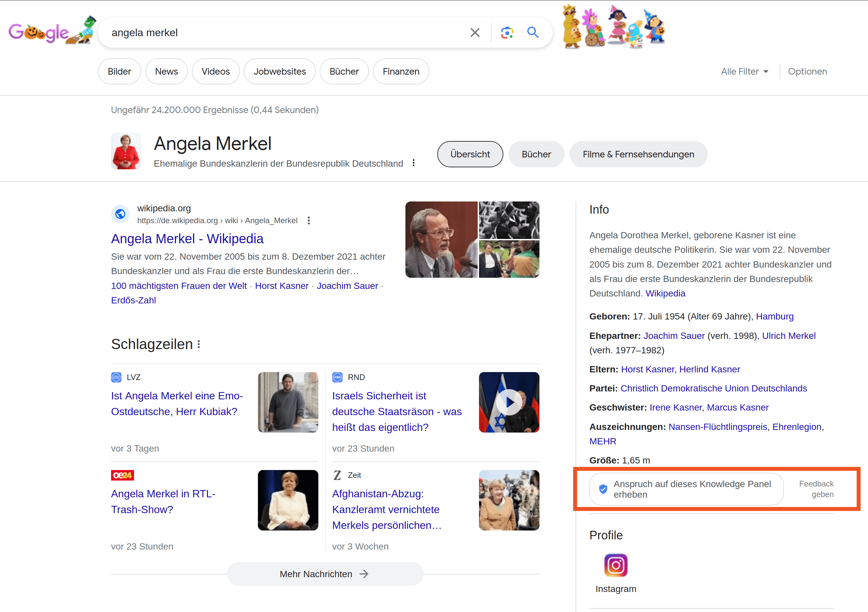Open Joachim Sauer link in Ehepartner row
The image size is (868, 612).
click(x=674, y=336)
